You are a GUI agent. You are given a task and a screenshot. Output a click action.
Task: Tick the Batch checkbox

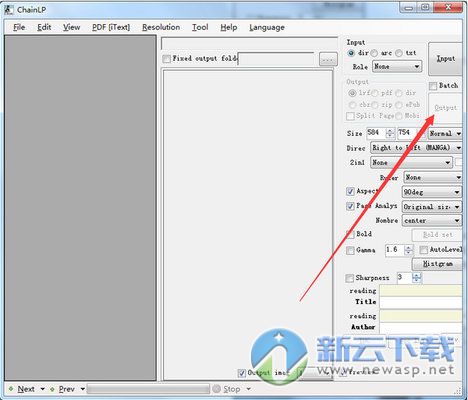pos(433,86)
